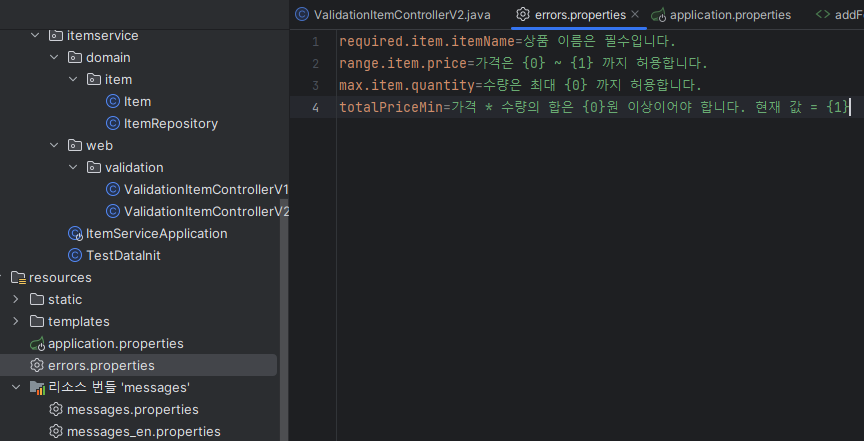Select messages_en.properties in project tree
This screenshot has height=441, width=864.
tap(144, 432)
